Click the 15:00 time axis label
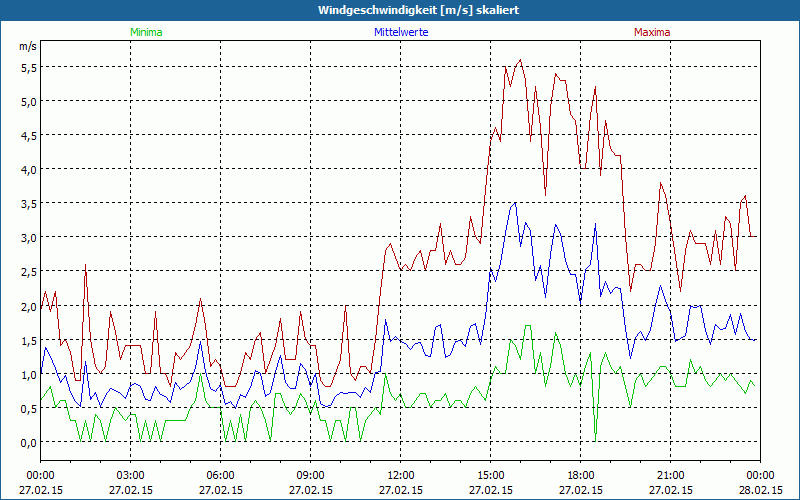 point(491,476)
